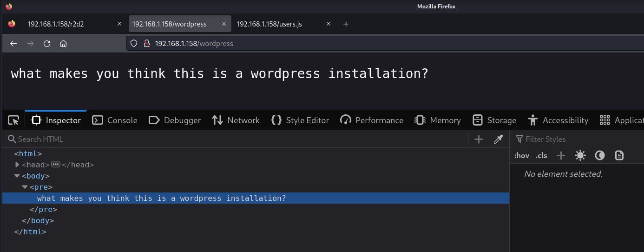This screenshot has height=252, width=644.
Task: Close the 192.168.1.158/r2d2 tab
Action: point(119,24)
